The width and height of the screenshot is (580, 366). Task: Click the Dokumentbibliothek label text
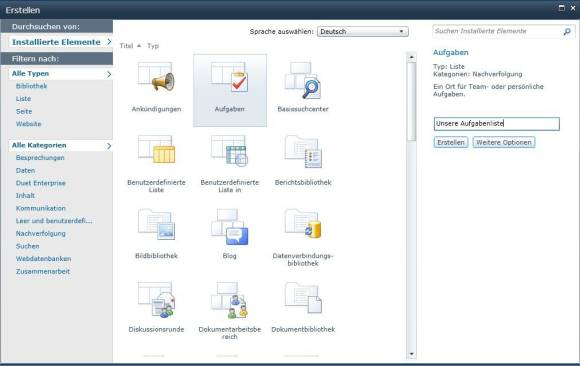(x=303, y=329)
